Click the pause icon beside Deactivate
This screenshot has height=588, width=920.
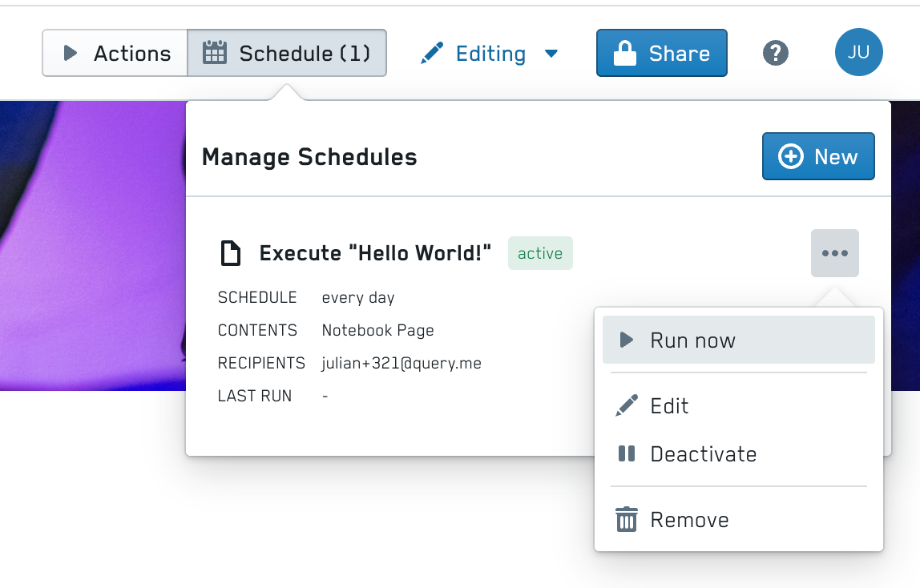click(x=626, y=453)
